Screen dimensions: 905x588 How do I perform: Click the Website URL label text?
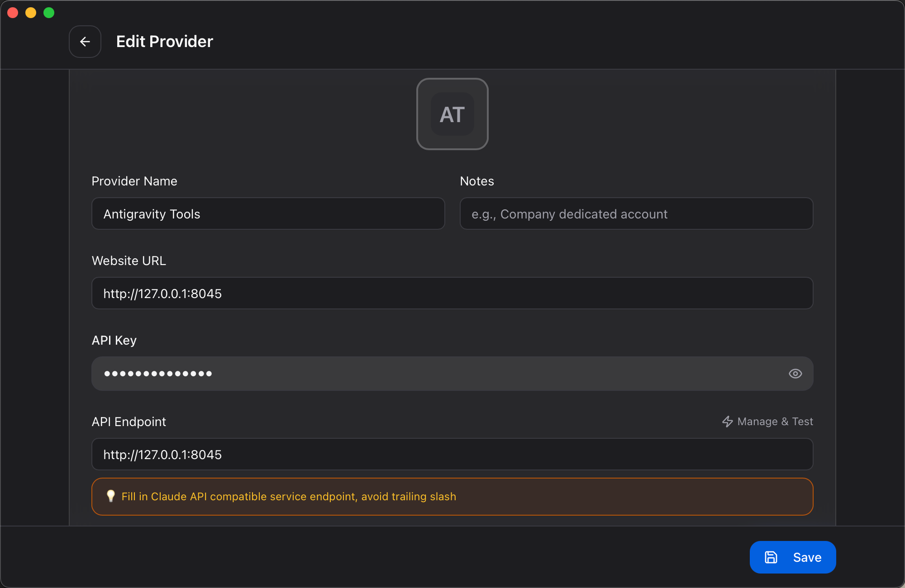click(129, 261)
